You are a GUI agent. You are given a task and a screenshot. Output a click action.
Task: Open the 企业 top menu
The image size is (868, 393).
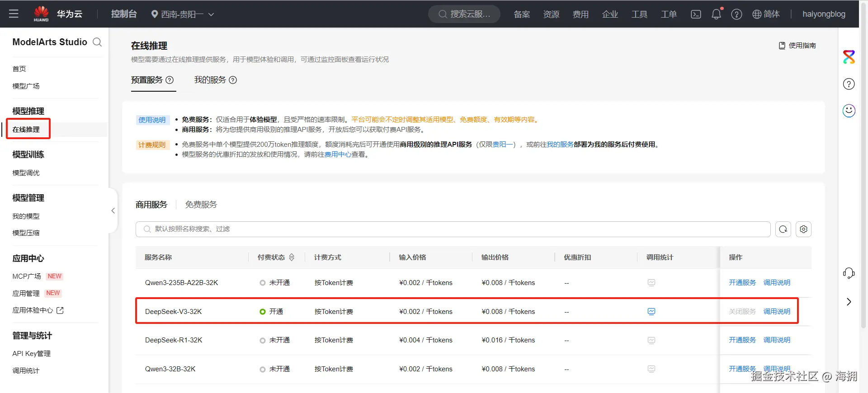[610, 14]
